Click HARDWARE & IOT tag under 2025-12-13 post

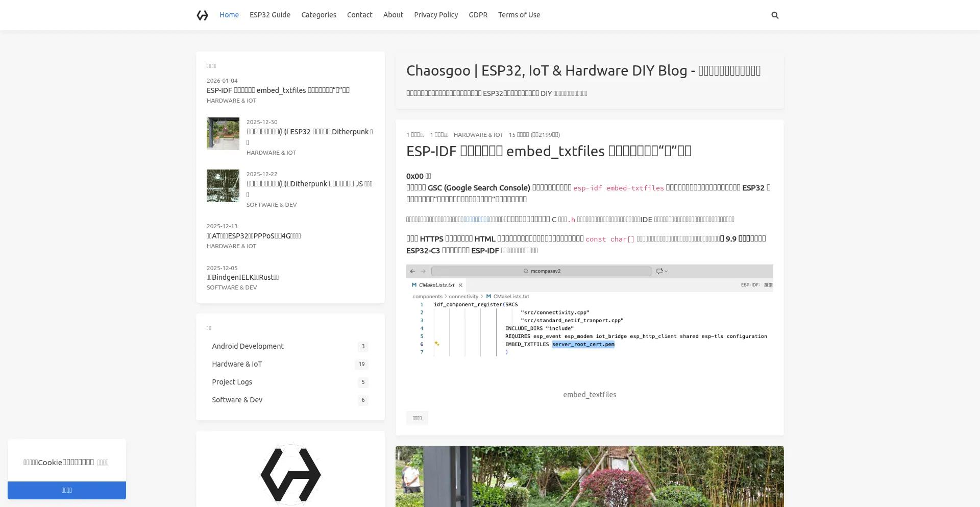(231, 246)
